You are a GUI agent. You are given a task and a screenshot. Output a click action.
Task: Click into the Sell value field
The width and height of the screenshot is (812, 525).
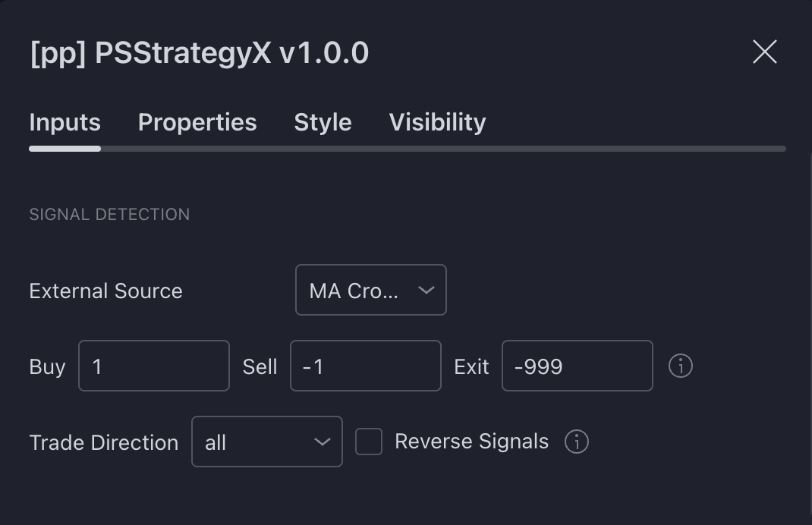(x=366, y=366)
